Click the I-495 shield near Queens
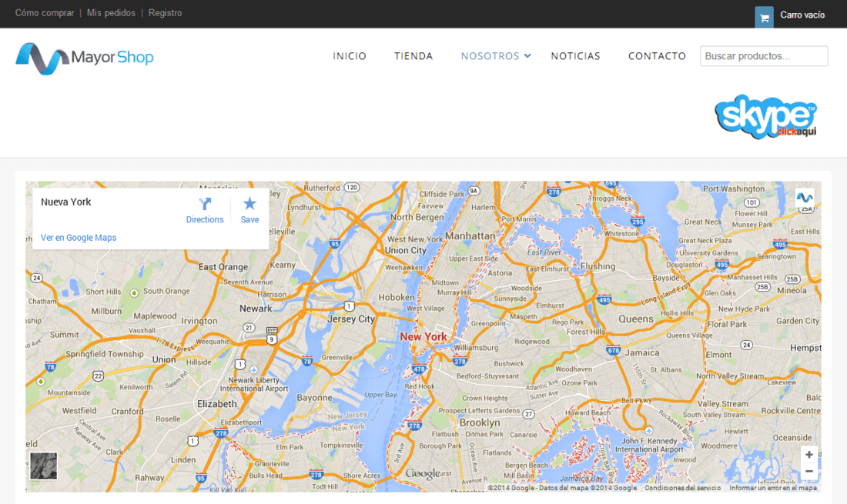The image size is (847, 504). (x=604, y=299)
